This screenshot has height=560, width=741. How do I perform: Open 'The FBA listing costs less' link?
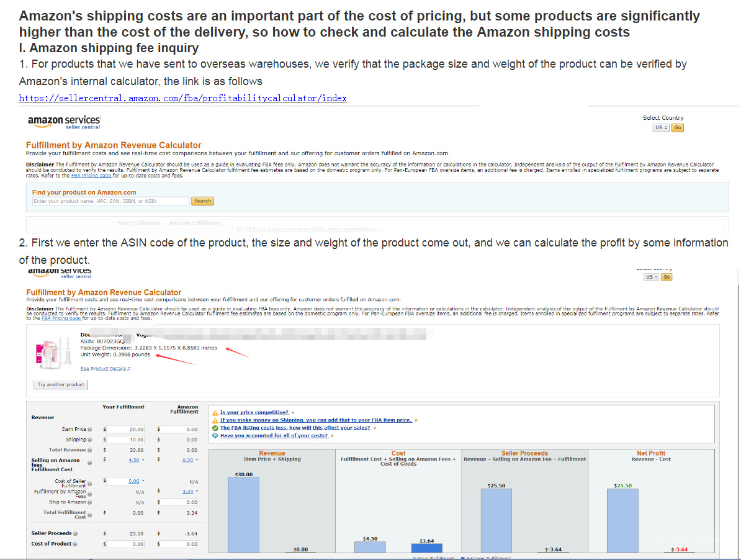(x=295, y=428)
